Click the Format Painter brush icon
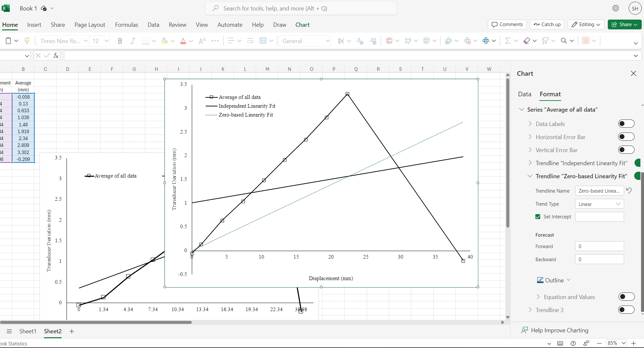 pos(27,41)
